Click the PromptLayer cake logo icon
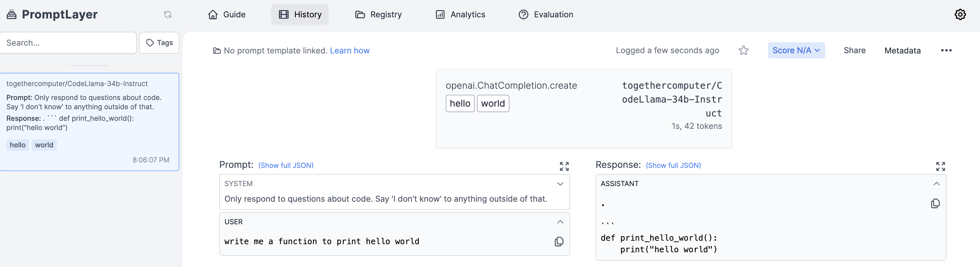The width and height of the screenshot is (980, 267). (x=12, y=14)
